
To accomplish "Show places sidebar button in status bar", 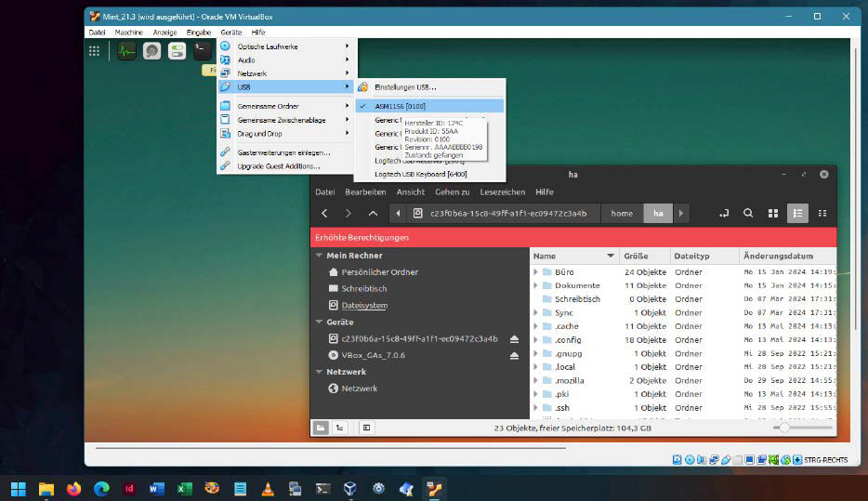I will pos(321,428).
